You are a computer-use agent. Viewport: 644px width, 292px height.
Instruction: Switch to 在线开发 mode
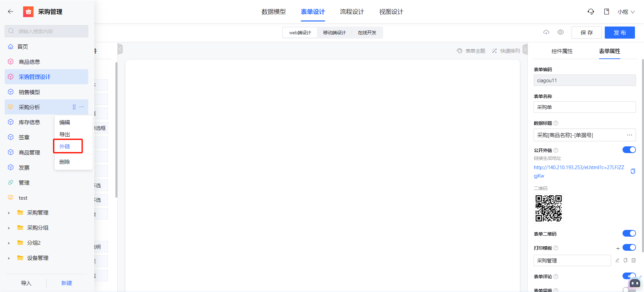(x=367, y=33)
